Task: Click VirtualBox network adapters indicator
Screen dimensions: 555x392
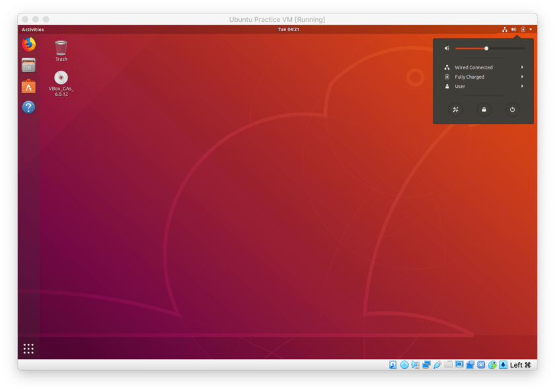Action: click(x=426, y=365)
